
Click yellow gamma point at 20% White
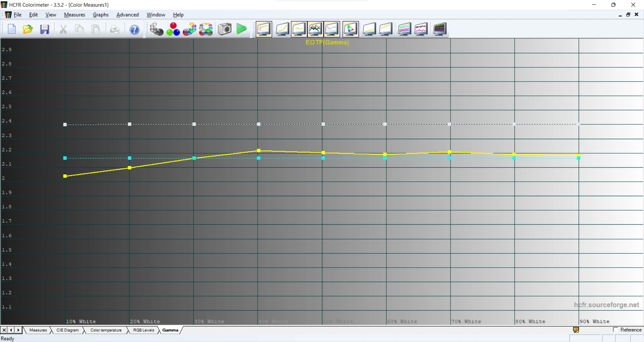point(129,168)
